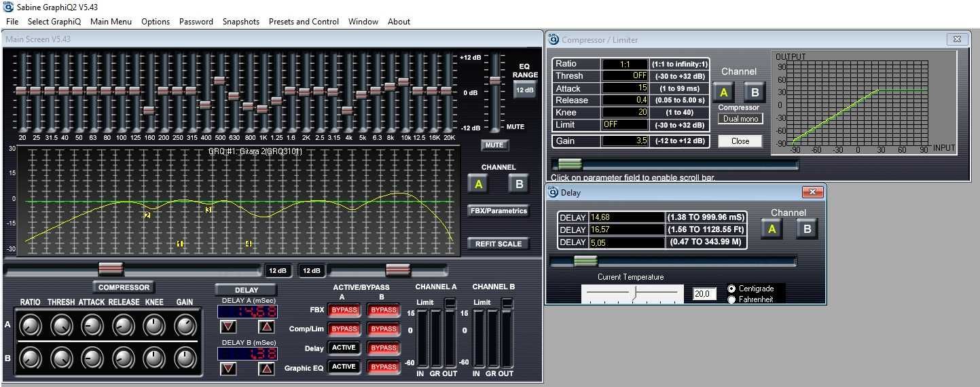This screenshot has height=387, width=980.
Task: Click the EQ RANGE 12 dB button
Action: click(525, 90)
